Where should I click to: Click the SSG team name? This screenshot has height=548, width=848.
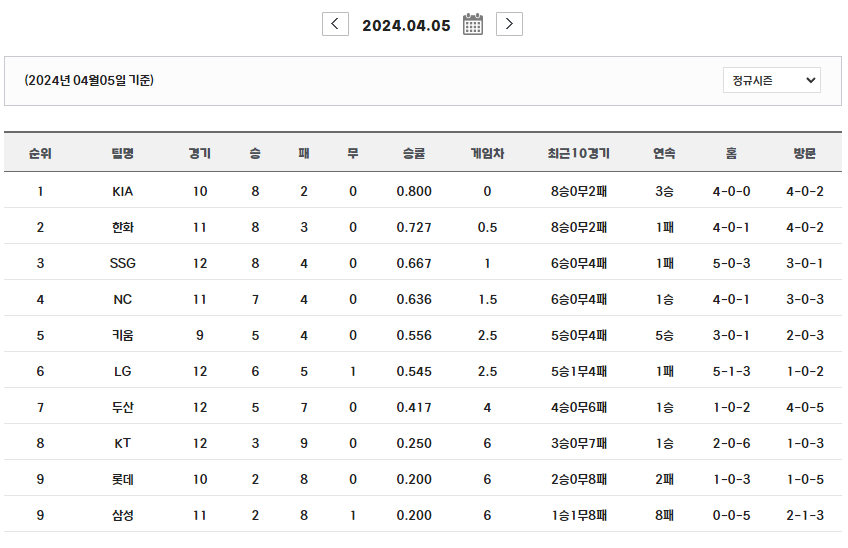point(123,263)
